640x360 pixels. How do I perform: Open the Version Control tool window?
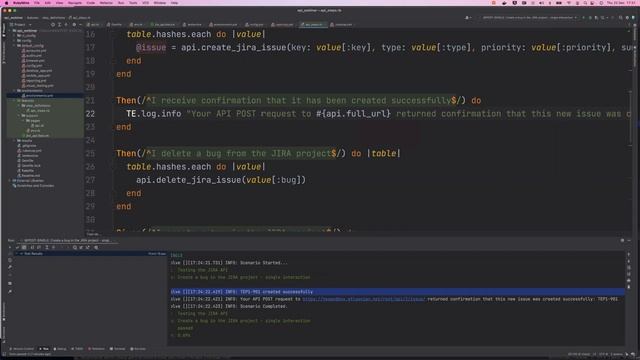(x=22, y=349)
